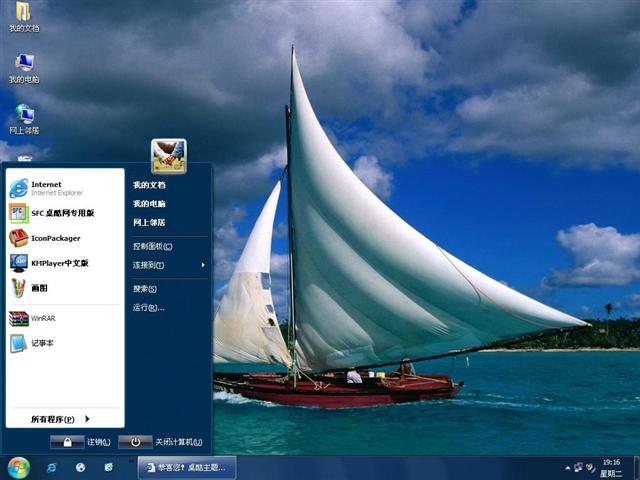
Task: Expand 所有程序 all programs list
Action: pos(60,419)
